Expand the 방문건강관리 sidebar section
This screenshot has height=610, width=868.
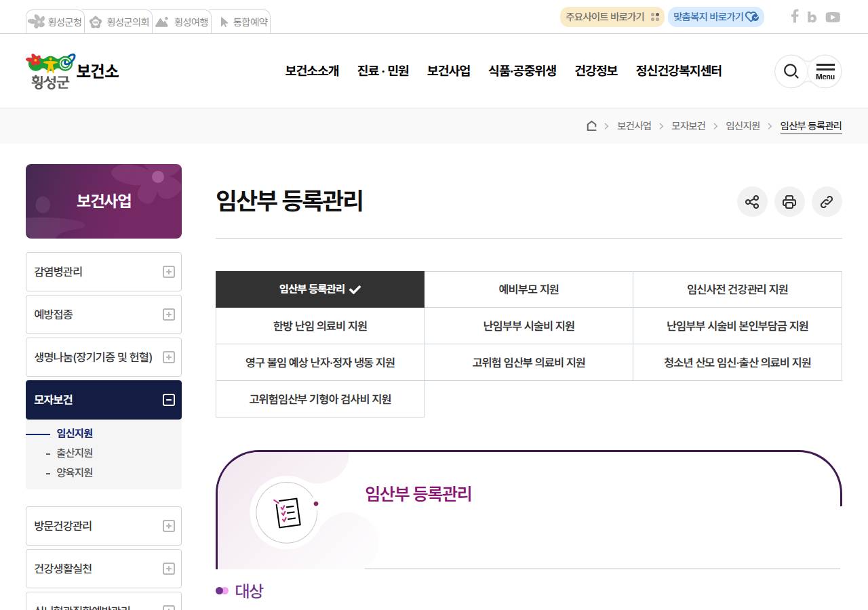point(104,526)
